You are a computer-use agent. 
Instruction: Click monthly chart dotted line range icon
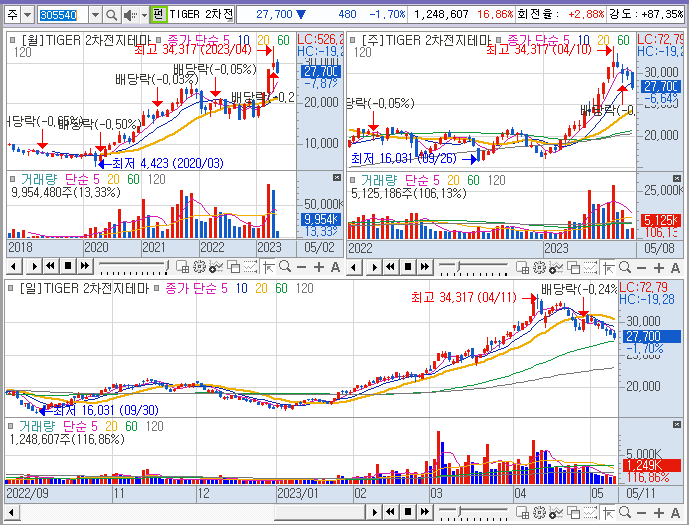250,267
